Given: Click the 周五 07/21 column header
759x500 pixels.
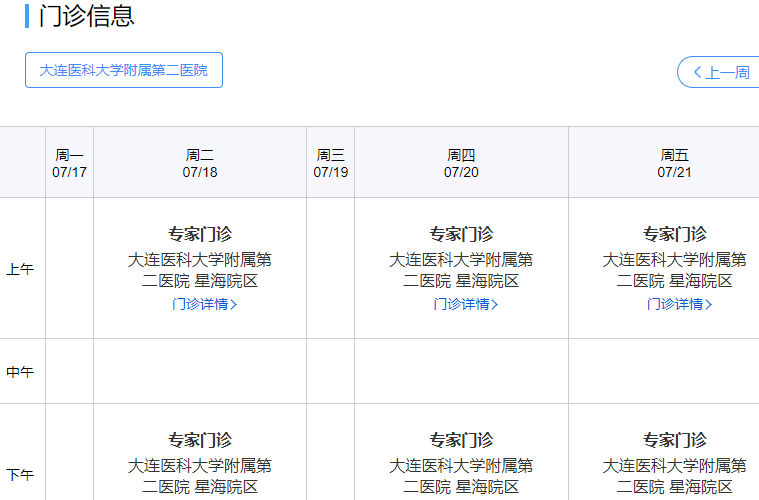Looking at the screenshot, I should pos(674,163).
